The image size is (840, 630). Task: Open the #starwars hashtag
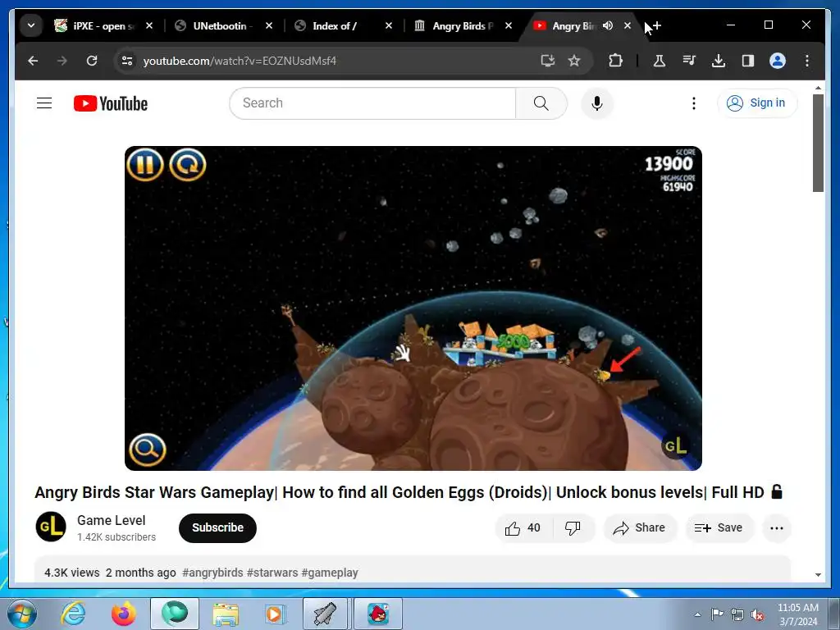272,573
